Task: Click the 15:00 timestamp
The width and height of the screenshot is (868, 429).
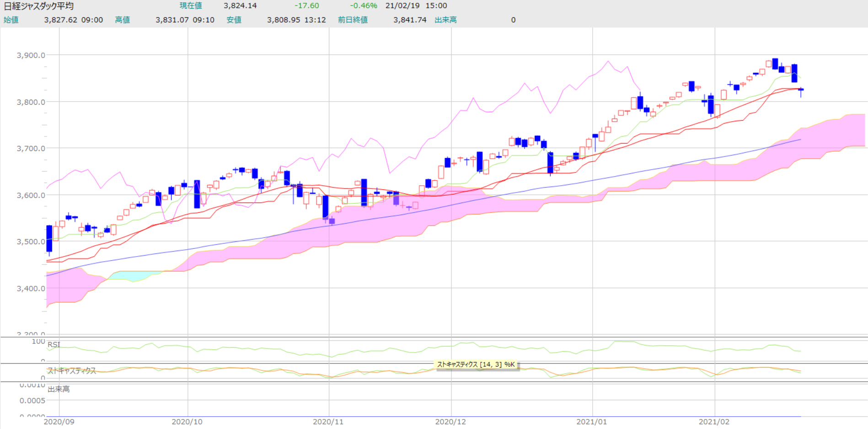Action: click(x=436, y=5)
